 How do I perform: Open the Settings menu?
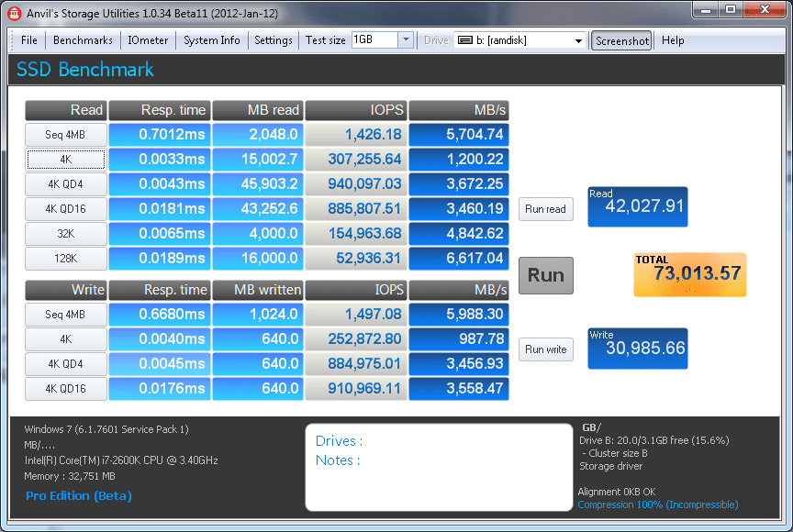pyautogui.click(x=274, y=40)
